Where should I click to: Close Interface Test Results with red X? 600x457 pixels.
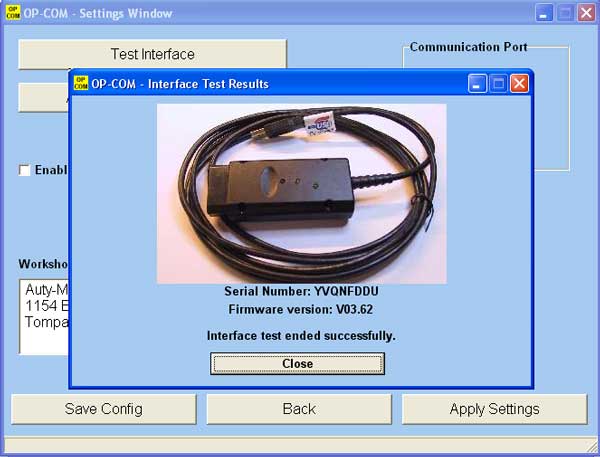coord(519,83)
